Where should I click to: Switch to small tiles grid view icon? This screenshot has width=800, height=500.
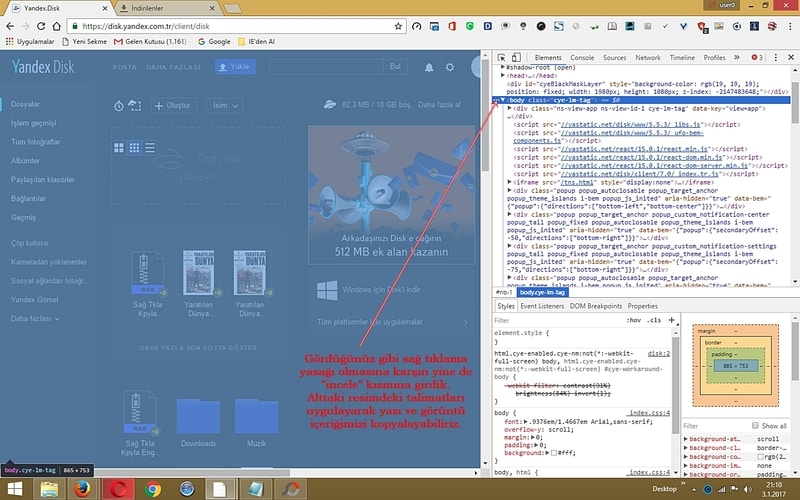click(x=134, y=147)
